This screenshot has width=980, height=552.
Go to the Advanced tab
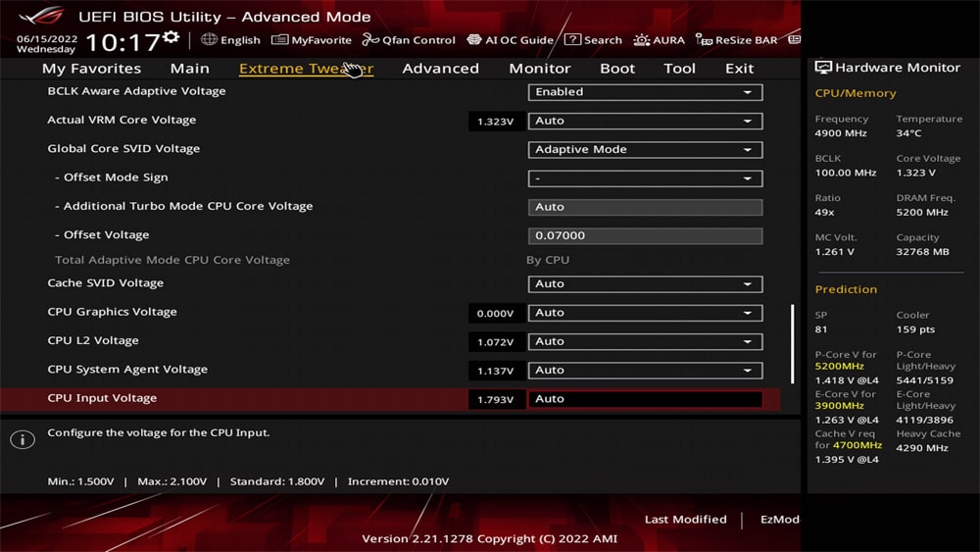tap(440, 68)
